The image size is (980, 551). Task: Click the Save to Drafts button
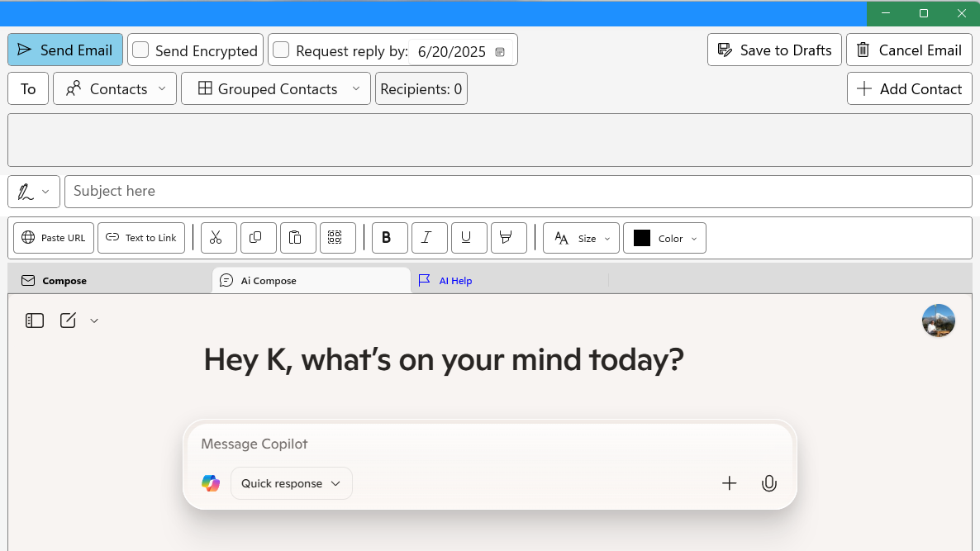pyautogui.click(x=774, y=50)
